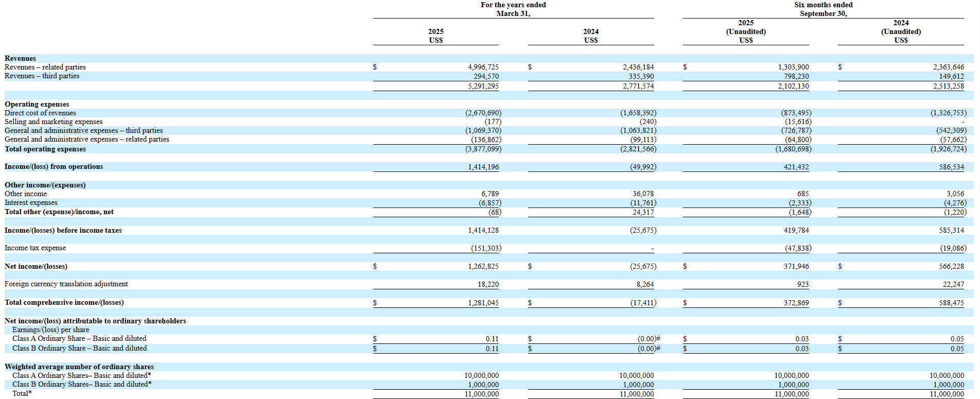Click "Foreign currency translation adjustment" label
Screen dimensions: 980x399
pyautogui.click(x=66, y=284)
